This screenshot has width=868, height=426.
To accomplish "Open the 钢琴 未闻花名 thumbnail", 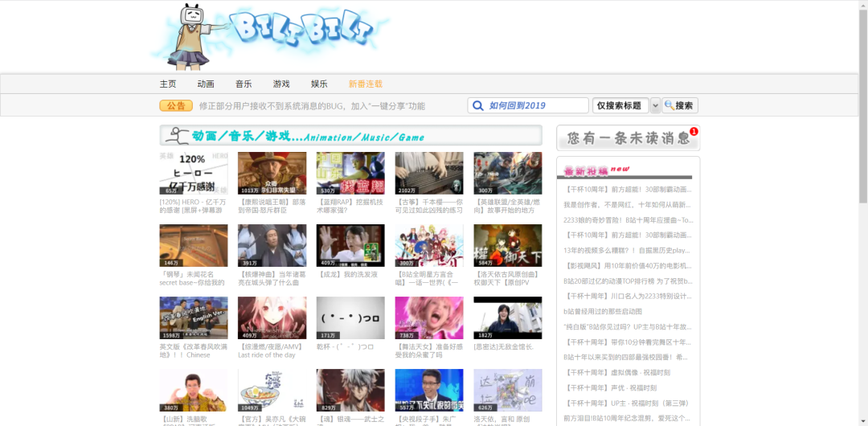I will pos(194,245).
